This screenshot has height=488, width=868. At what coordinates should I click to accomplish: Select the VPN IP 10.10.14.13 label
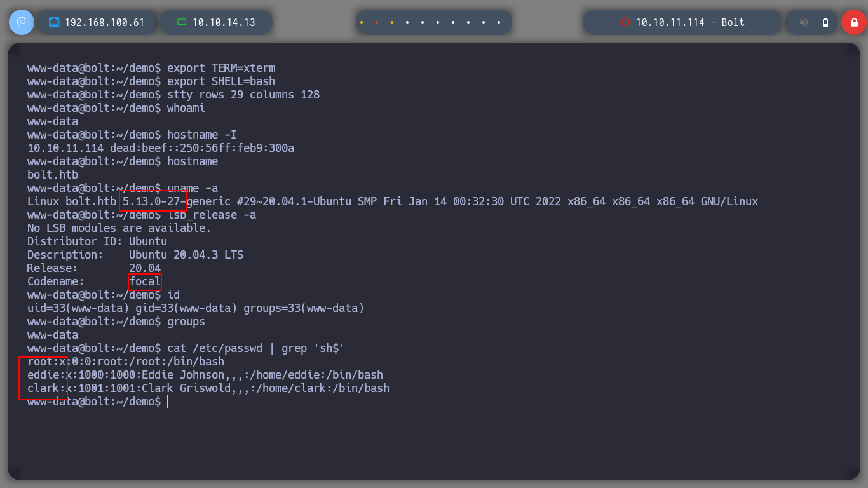(x=224, y=22)
